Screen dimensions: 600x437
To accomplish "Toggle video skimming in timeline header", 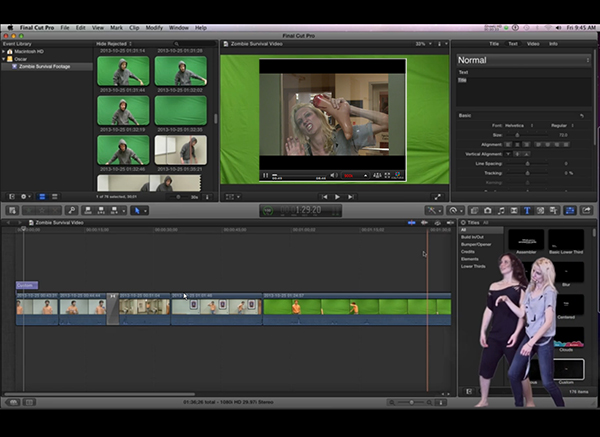I will click(412, 223).
